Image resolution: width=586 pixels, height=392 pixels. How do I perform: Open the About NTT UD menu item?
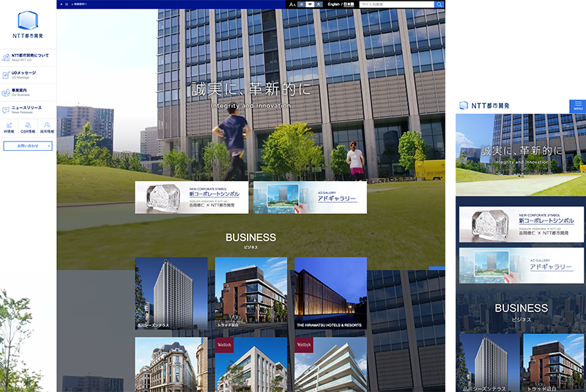pos(28,58)
